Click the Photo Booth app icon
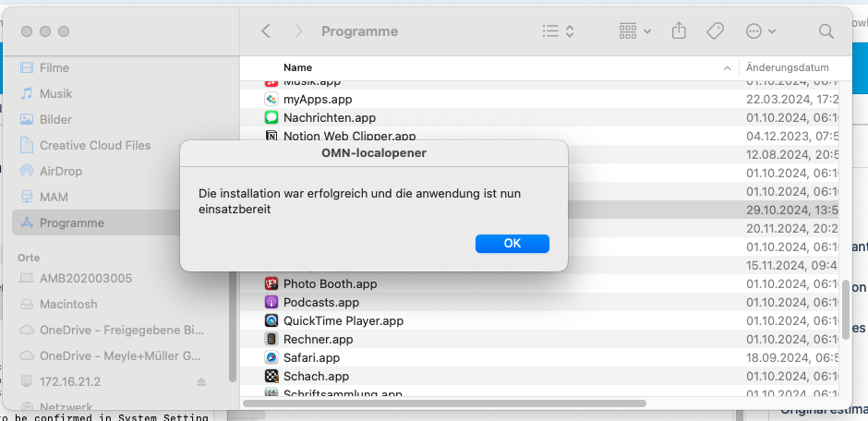Screen dimensions: 868x421 (x=271, y=283)
